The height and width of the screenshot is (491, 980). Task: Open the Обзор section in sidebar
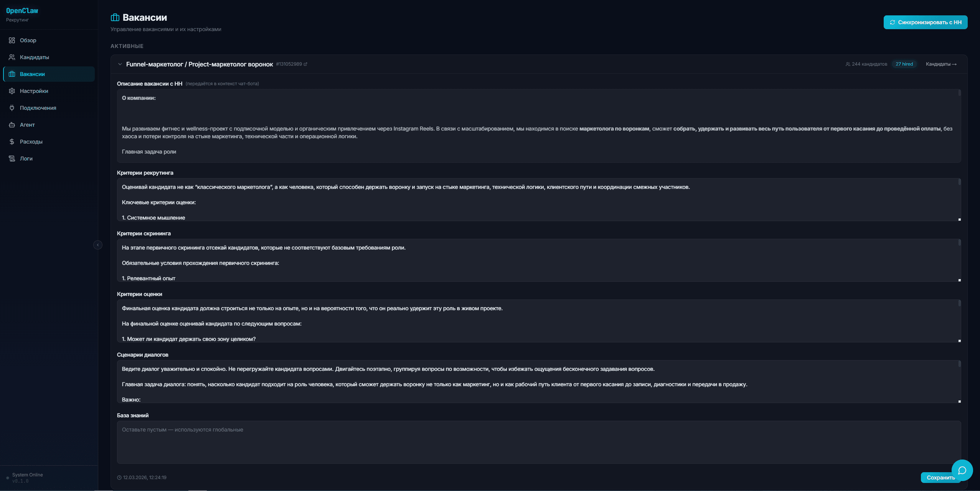point(12,40)
